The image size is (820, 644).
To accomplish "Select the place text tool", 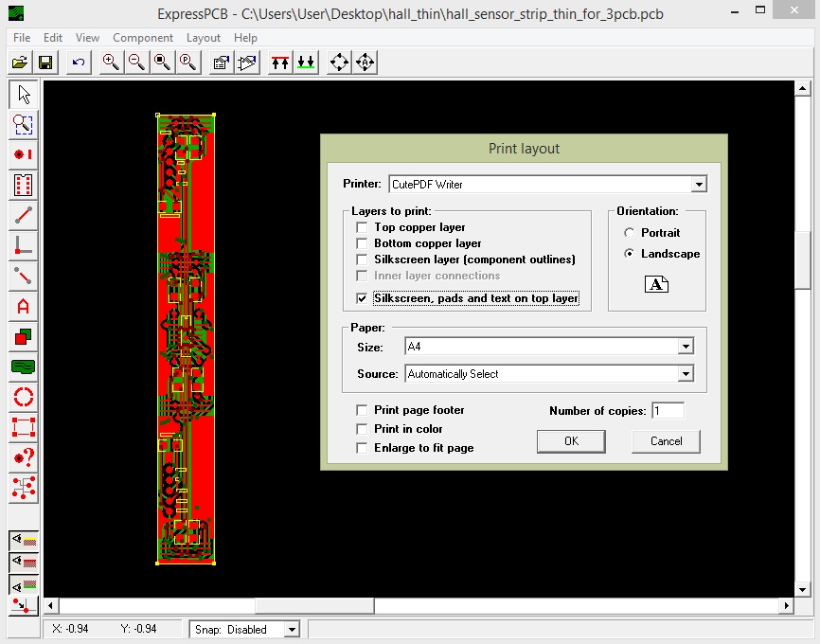I will click(x=23, y=306).
